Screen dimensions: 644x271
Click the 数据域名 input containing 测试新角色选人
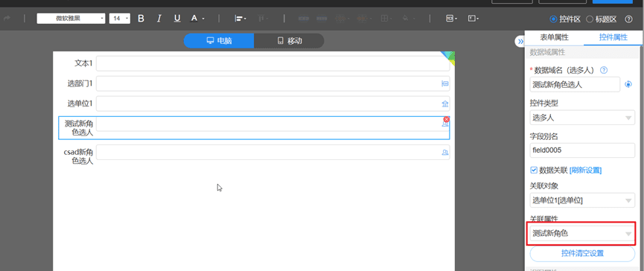pyautogui.click(x=575, y=84)
